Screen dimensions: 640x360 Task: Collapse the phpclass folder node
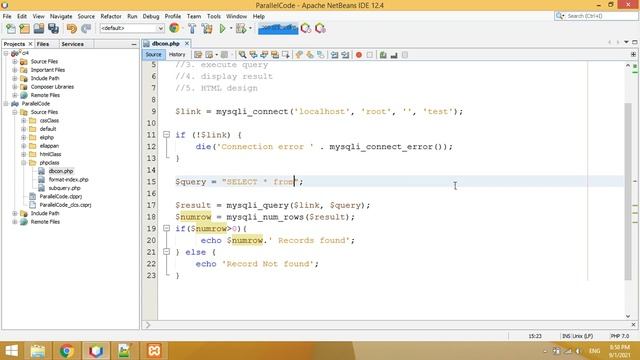24,162
